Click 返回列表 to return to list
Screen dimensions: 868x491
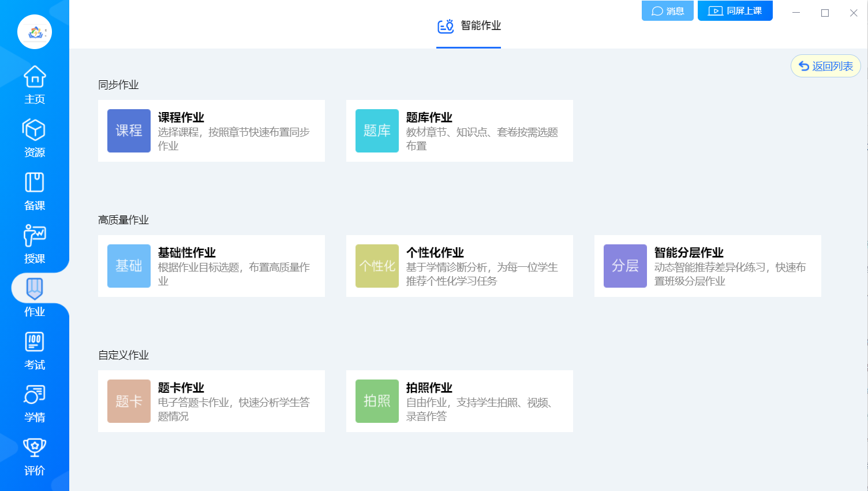coord(825,66)
